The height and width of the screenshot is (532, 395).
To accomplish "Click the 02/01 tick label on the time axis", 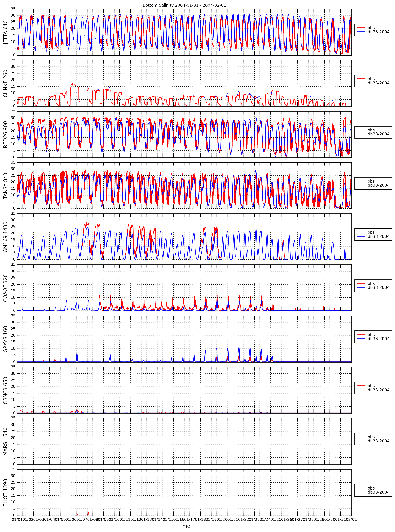I will (351, 520).
